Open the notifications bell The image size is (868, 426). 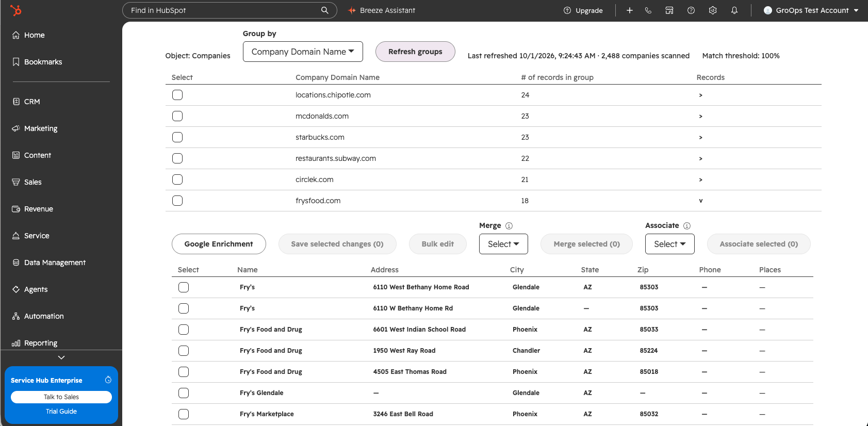734,10
